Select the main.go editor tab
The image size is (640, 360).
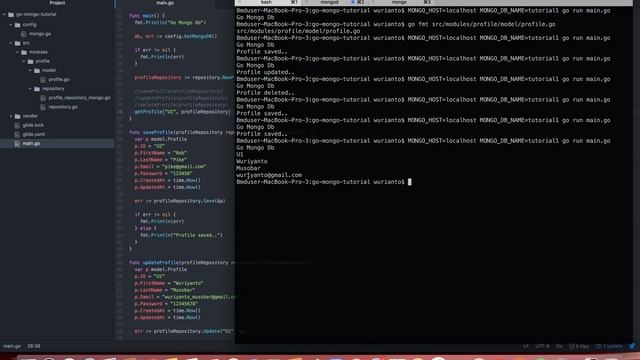165,3
